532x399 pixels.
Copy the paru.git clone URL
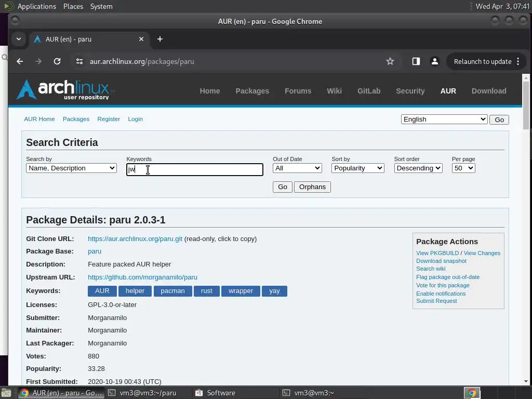pos(135,239)
